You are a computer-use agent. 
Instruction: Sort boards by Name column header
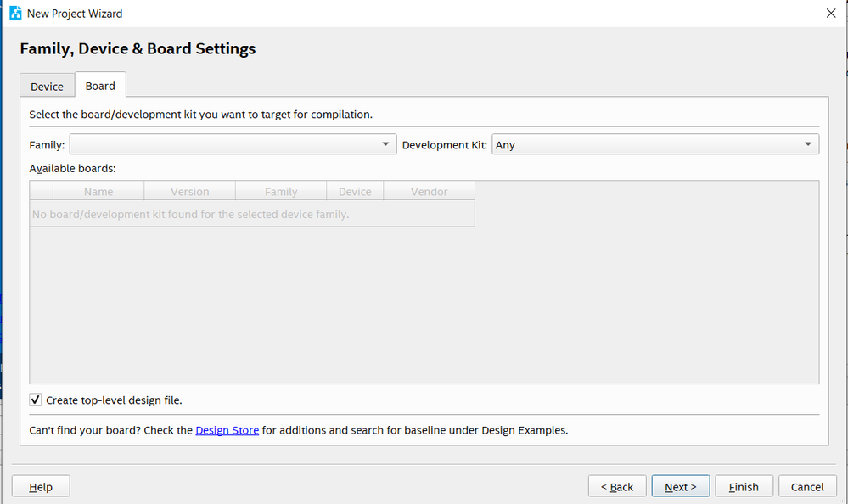98,192
